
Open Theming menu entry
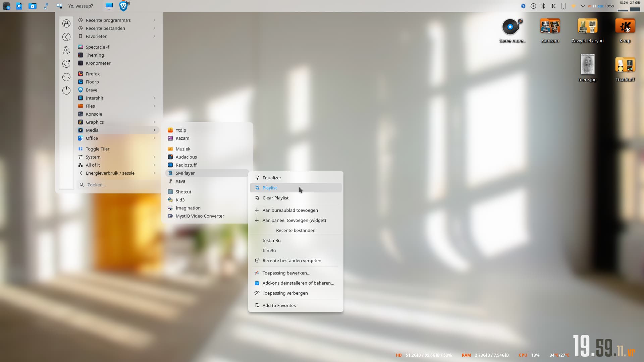point(118,55)
